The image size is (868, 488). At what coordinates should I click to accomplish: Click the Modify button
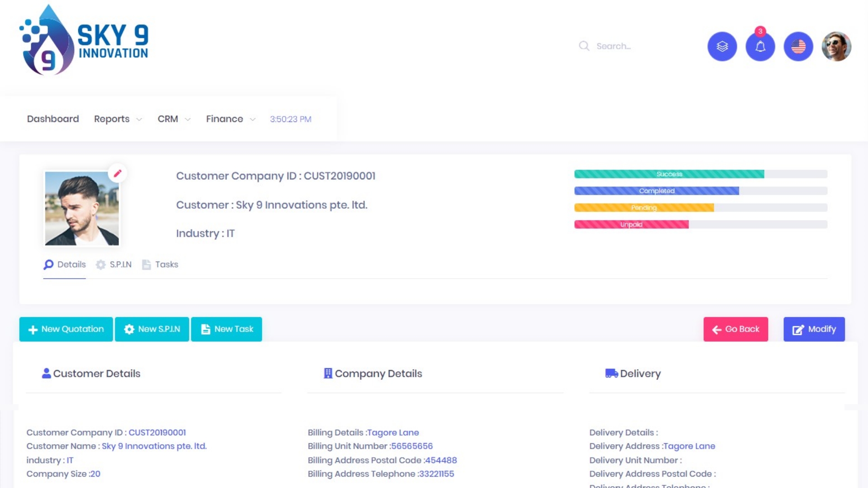tap(814, 329)
